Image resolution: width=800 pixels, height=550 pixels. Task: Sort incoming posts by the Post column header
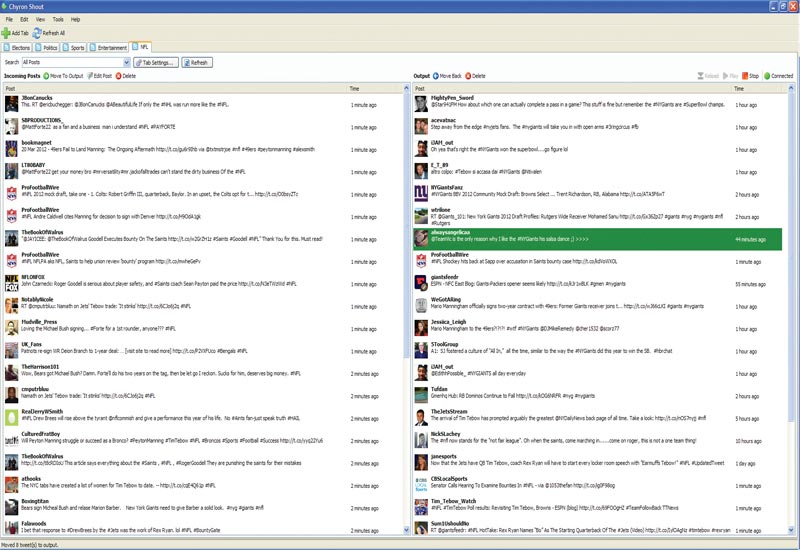(x=175, y=88)
